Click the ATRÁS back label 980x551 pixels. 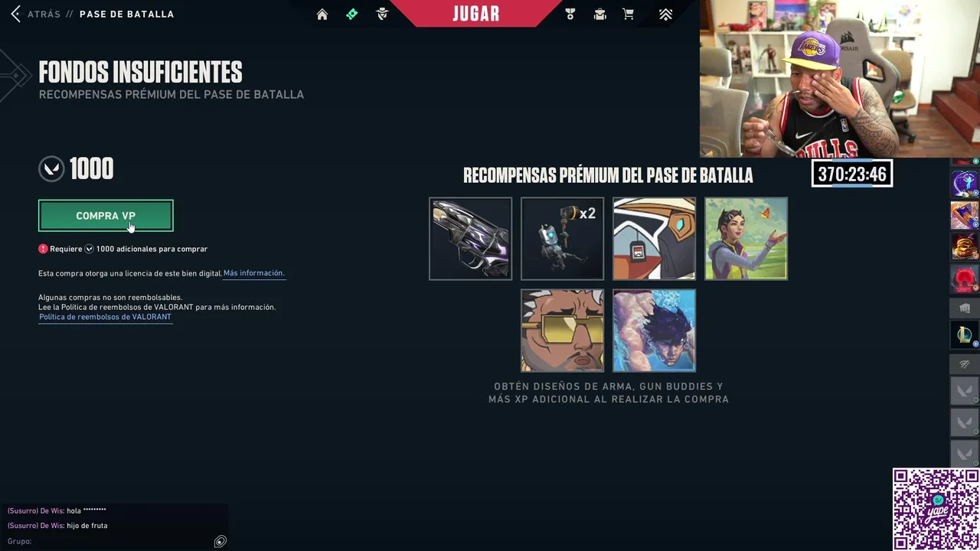(44, 14)
